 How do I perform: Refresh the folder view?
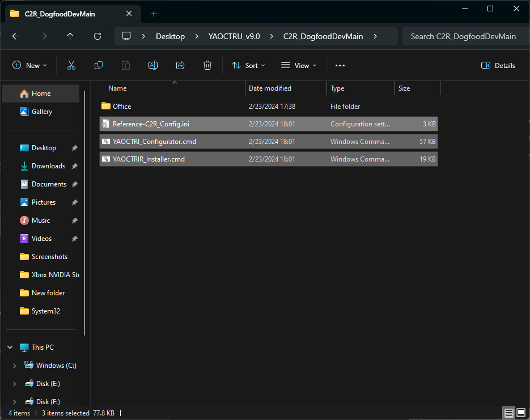pyautogui.click(x=97, y=36)
